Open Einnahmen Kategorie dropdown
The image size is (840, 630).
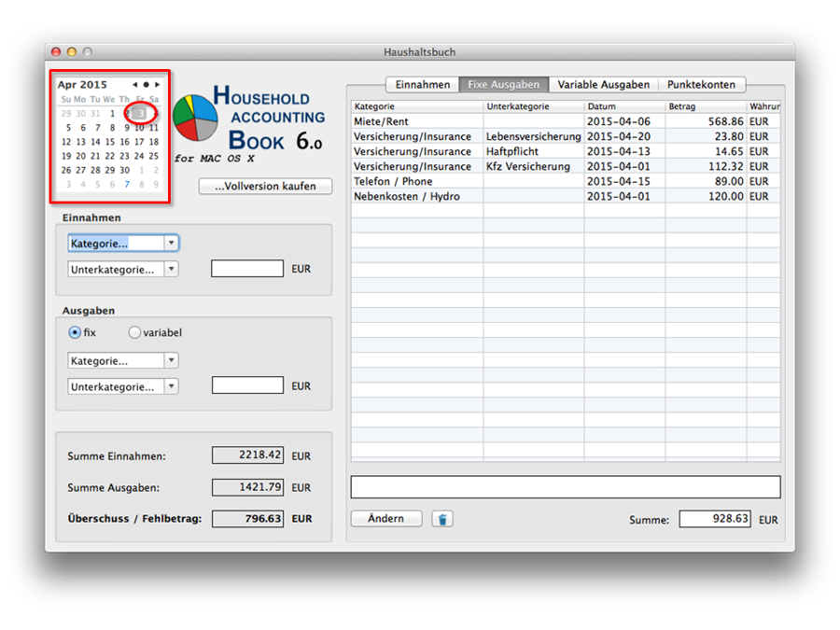(x=122, y=243)
